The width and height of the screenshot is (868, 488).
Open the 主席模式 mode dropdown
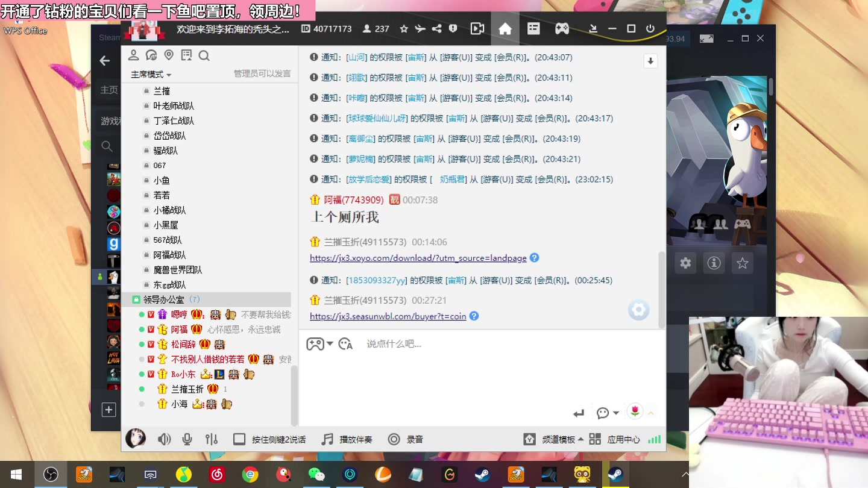click(x=149, y=74)
